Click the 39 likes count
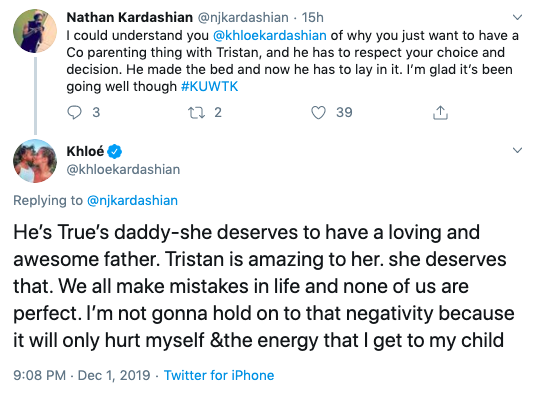537x396 pixels. coord(344,112)
